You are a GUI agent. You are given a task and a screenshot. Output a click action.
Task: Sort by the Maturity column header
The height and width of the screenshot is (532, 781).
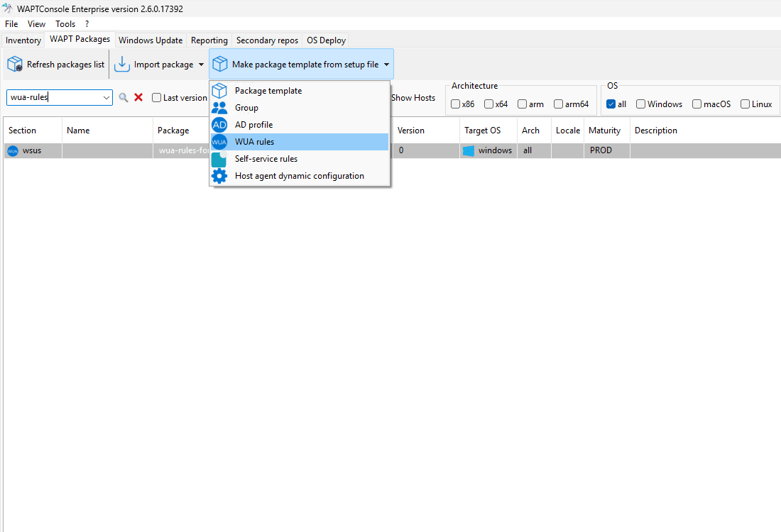[x=607, y=131]
